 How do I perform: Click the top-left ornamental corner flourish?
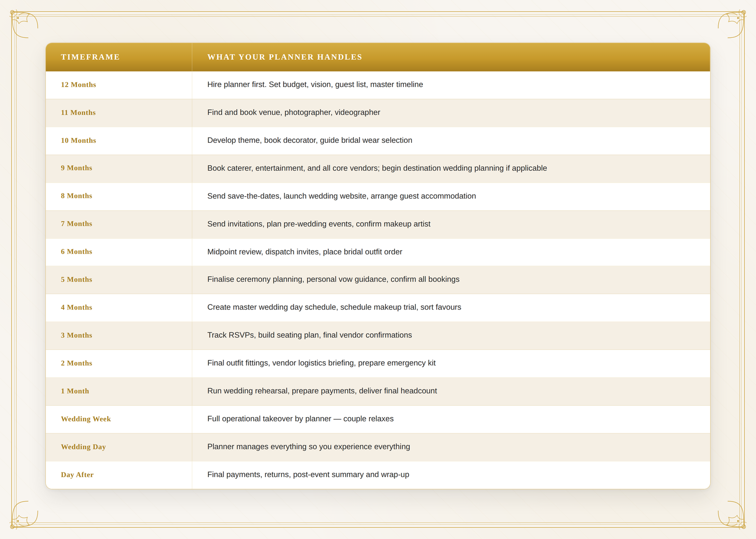[x=24, y=24]
